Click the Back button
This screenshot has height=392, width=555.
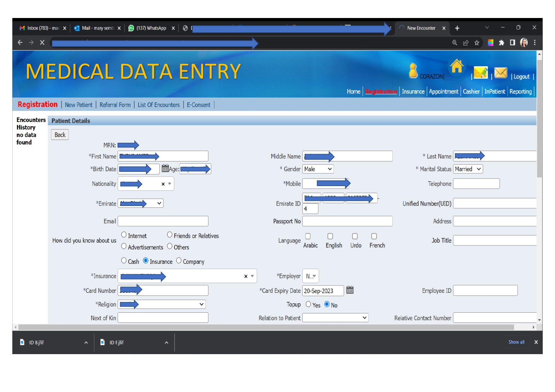[x=60, y=135]
